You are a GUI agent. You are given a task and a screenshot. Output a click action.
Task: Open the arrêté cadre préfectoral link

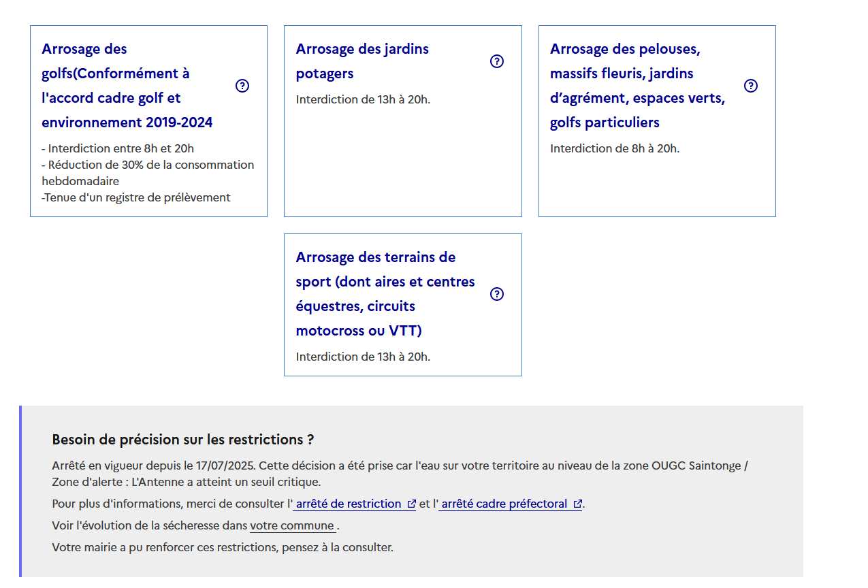511,504
